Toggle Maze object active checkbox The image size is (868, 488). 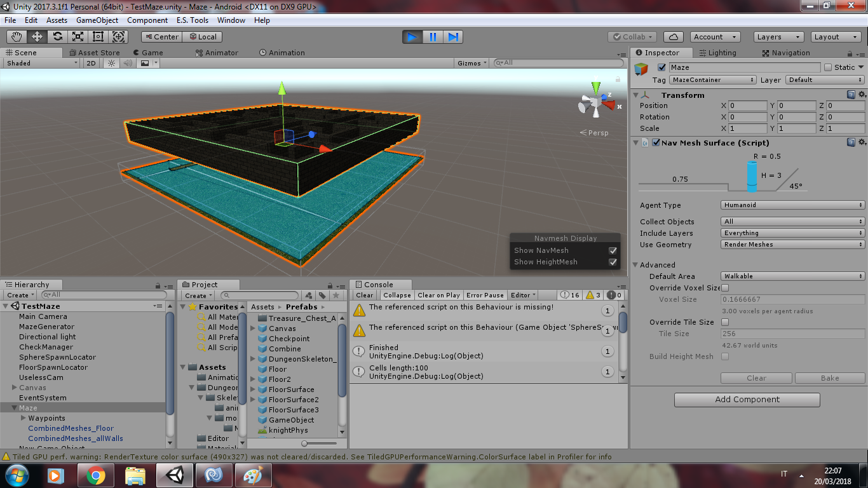661,67
